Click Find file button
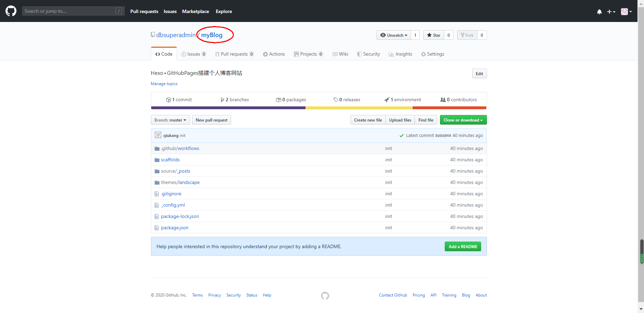Image resolution: width=644 pixels, height=313 pixels. (426, 120)
